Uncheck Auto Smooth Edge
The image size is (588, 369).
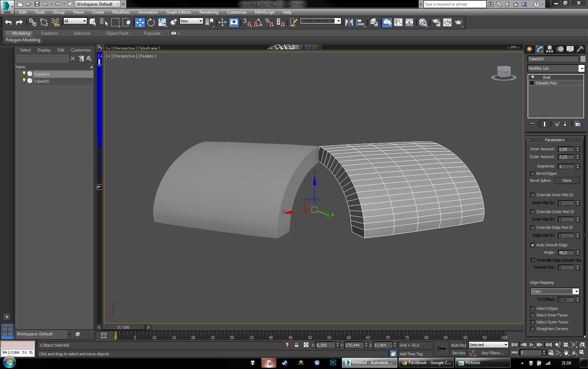pos(533,245)
